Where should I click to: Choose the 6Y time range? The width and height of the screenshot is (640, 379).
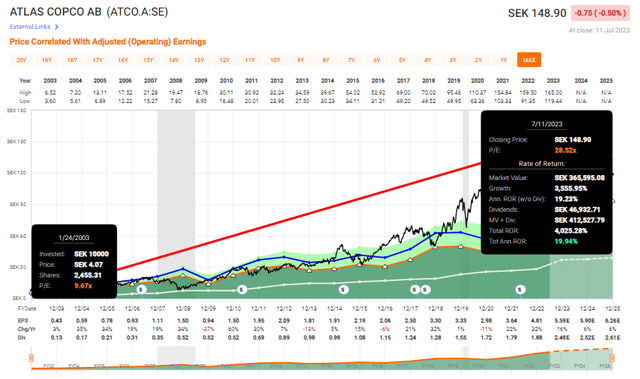coord(377,60)
